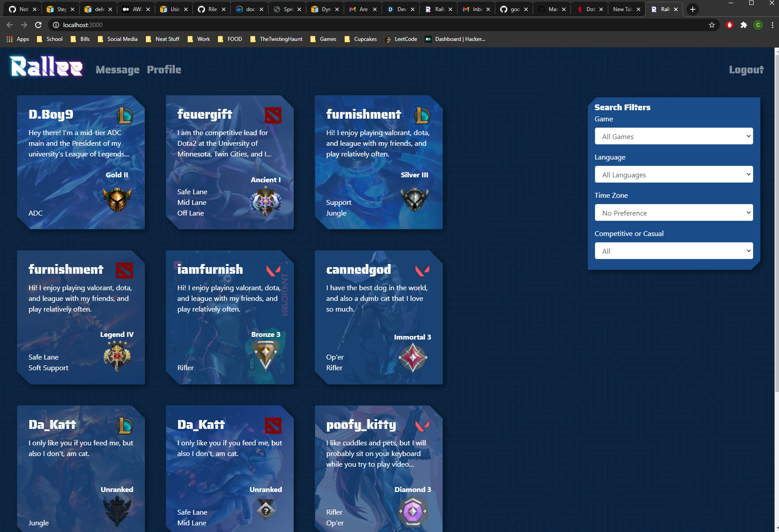779x532 pixels.
Task: Click the League icon on furnishment's Silver III card
Action: (422, 116)
